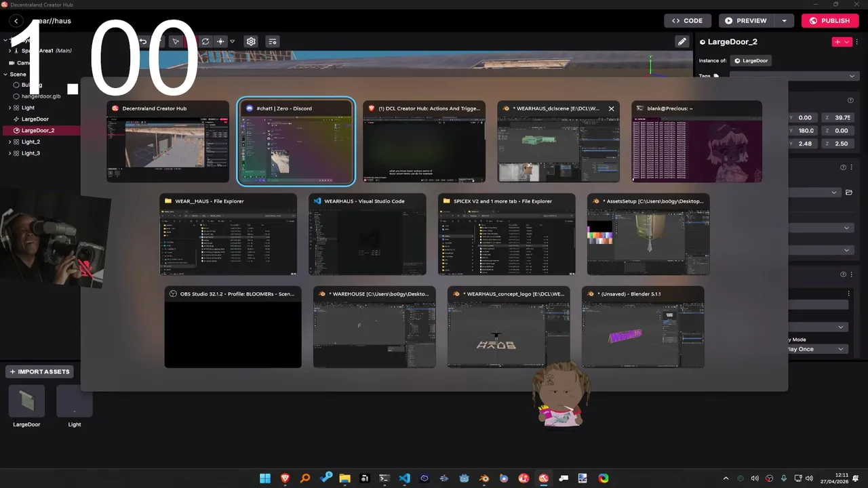Image resolution: width=868 pixels, height=488 pixels.
Task: Open Visual Studio Code from taskbar
Action: (x=404, y=479)
